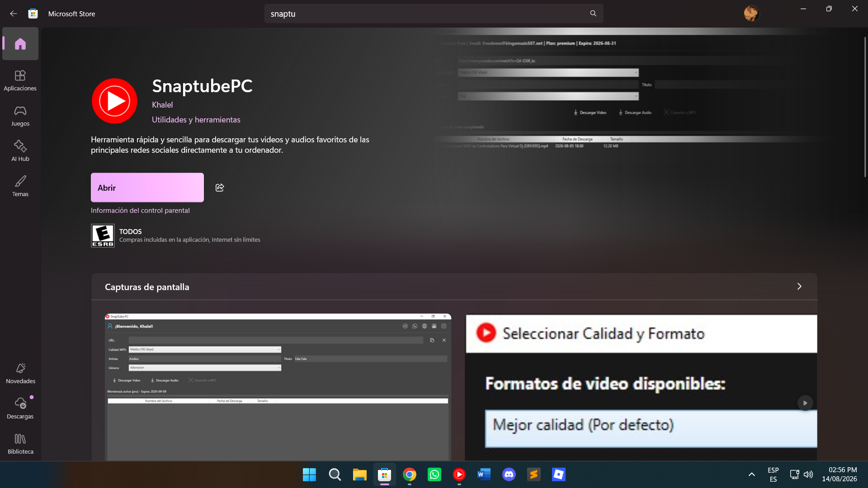Open network status in system tray

point(794,474)
